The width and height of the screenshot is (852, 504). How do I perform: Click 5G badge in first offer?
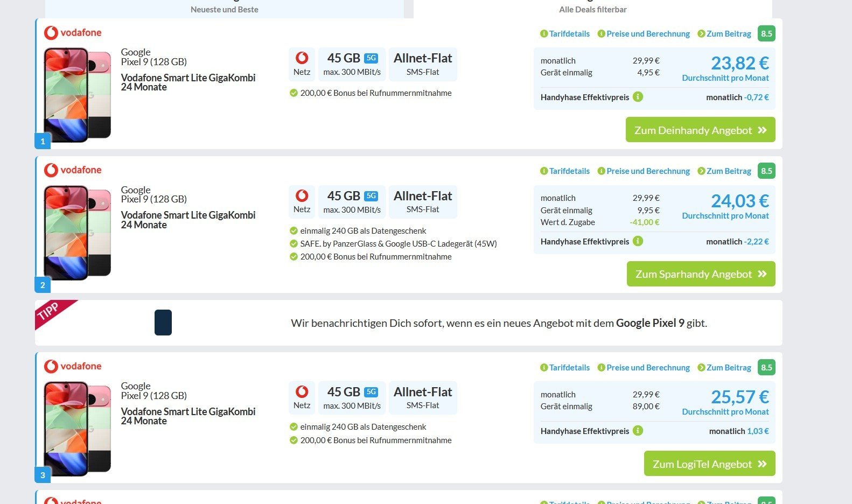(371, 58)
